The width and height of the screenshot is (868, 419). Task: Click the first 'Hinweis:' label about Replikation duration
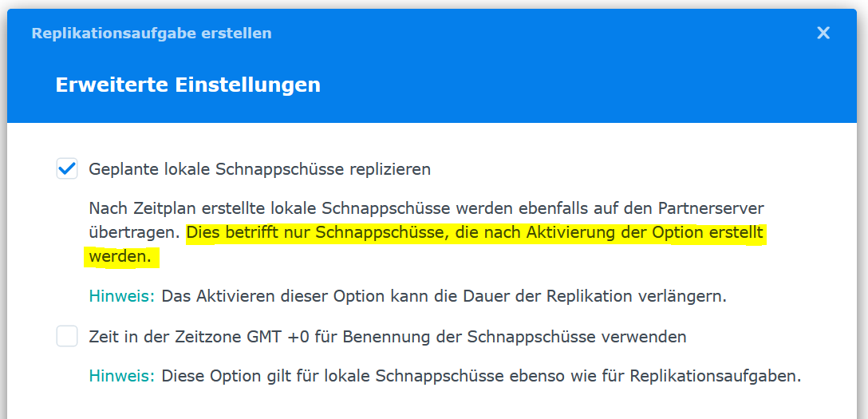pyautogui.click(x=121, y=296)
